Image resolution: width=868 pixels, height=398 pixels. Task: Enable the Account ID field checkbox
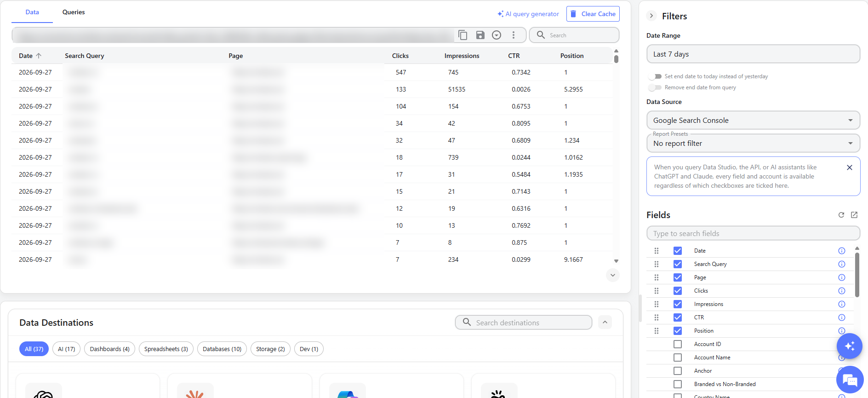(x=678, y=344)
